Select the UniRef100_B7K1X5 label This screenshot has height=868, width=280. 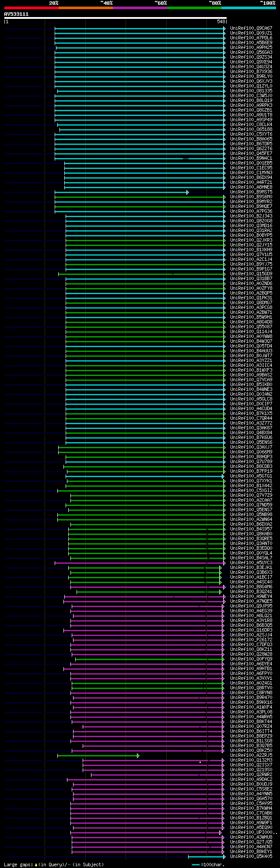(251, 414)
